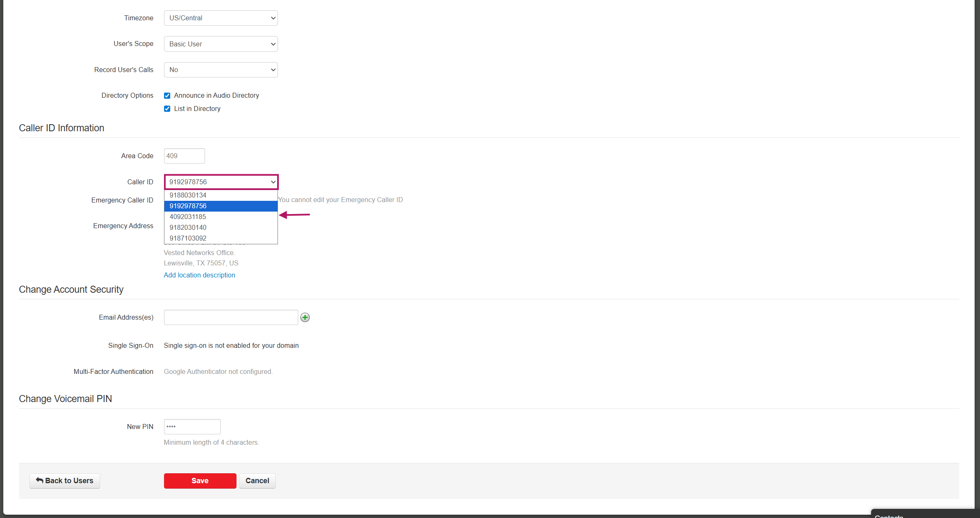Click the green plus icon beside email field
Viewport: 980px width, 518px height.
click(305, 317)
